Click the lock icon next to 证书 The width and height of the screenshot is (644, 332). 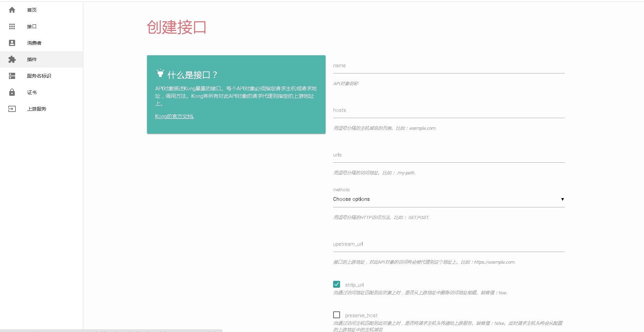coord(12,92)
